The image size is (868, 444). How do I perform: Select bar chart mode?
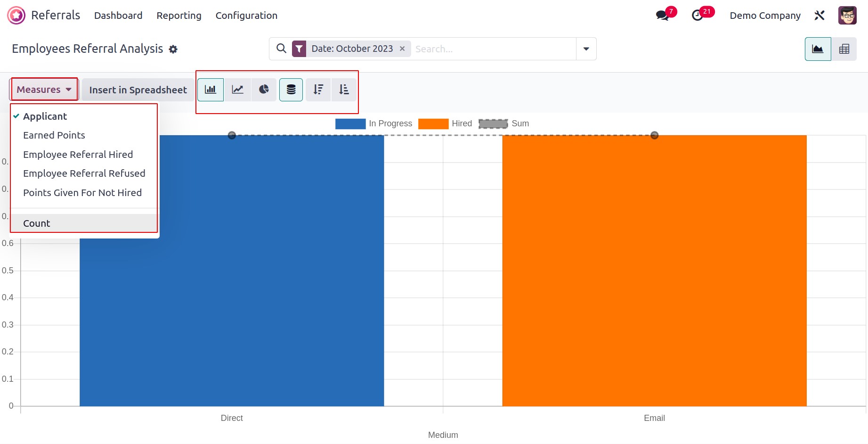tap(211, 90)
